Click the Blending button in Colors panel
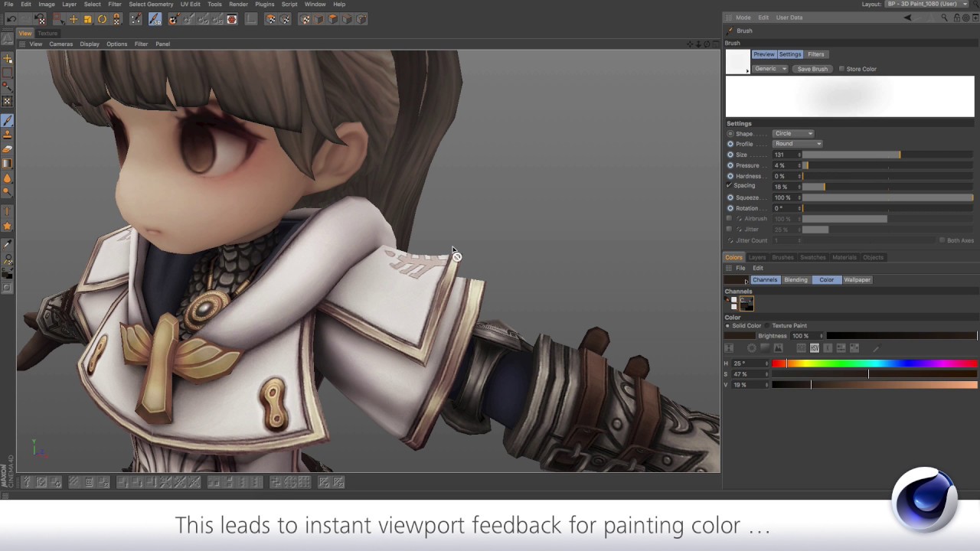This screenshot has width=980, height=551. (x=795, y=280)
